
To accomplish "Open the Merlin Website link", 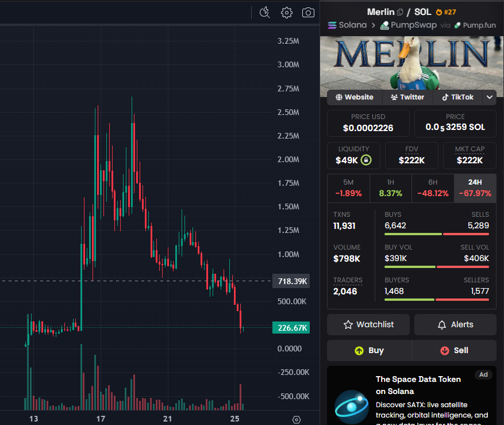I will pyautogui.click(x=355, y=97).
